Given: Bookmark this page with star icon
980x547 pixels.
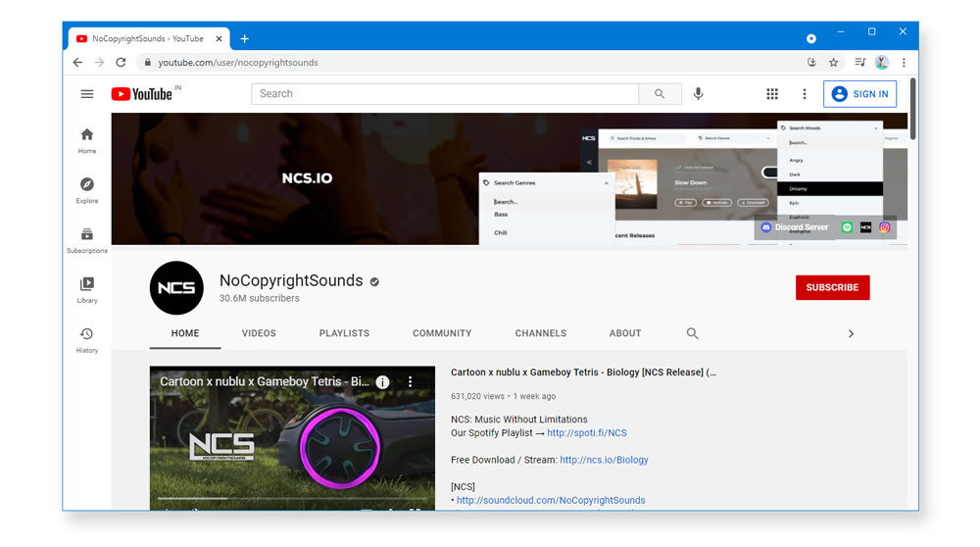Looking at the screenshot, I should pos(834,63).
